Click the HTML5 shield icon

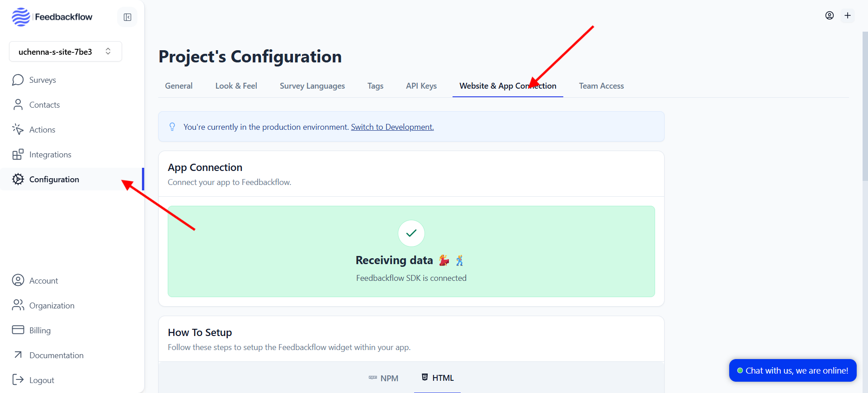click(425, 377)
